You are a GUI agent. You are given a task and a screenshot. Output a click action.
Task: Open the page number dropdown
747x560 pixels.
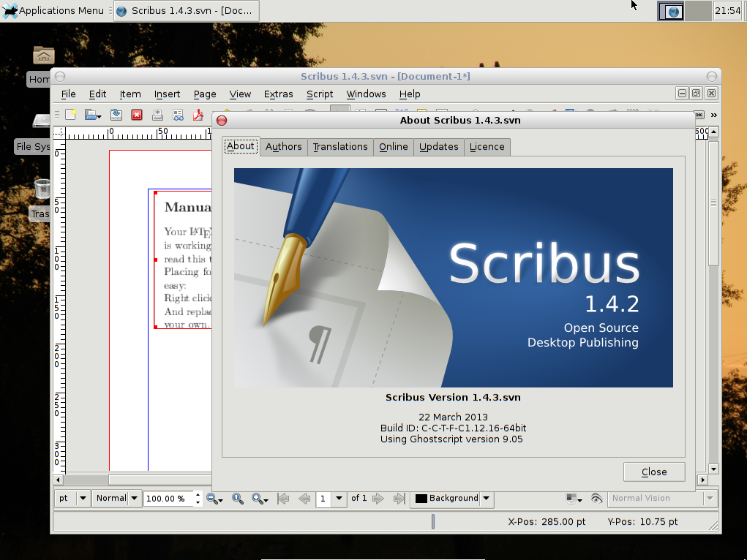coord(339,499)
